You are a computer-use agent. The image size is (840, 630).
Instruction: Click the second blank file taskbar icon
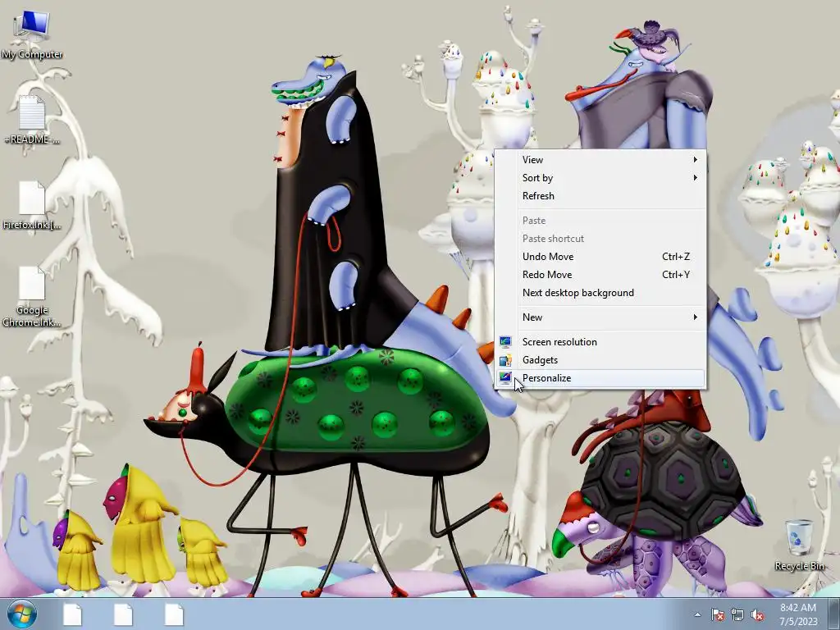click(123, 614)
